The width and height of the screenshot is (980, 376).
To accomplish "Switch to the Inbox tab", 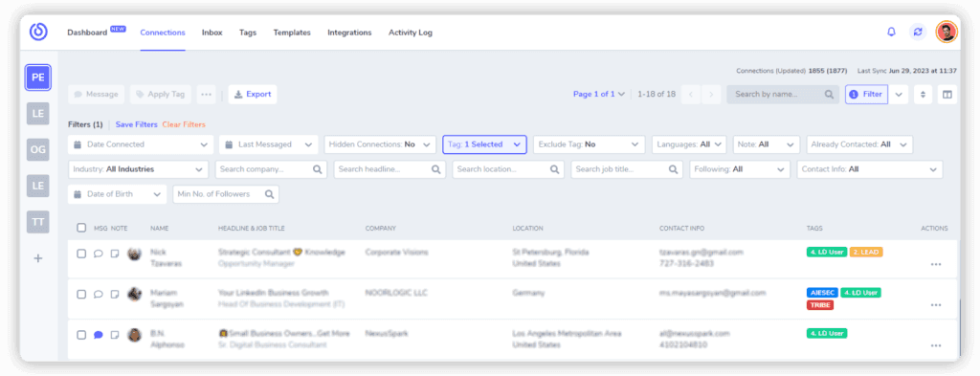I will (x=212, y=33).
